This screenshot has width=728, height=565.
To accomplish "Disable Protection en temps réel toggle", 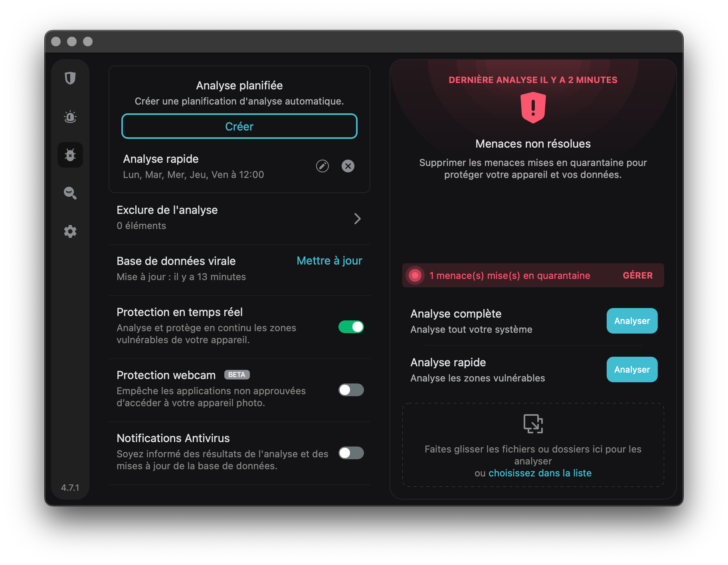I will click(351, 327).
